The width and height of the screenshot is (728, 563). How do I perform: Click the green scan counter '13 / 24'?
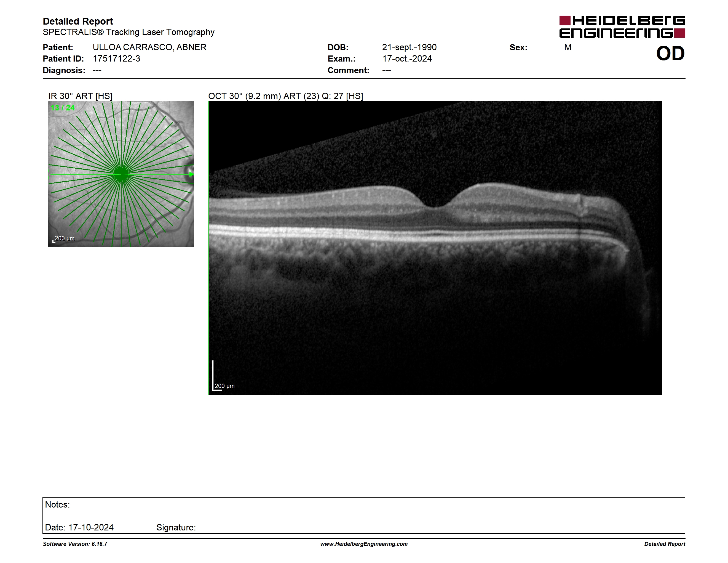point(63,108)
